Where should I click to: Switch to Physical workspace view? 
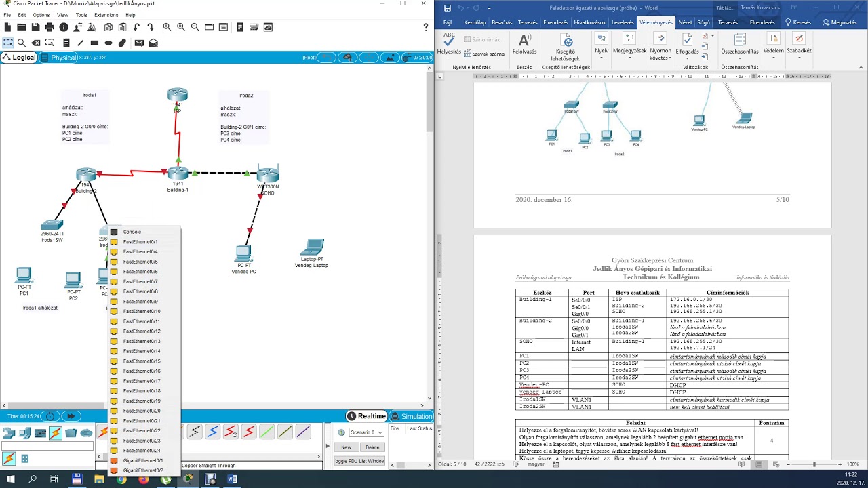(59, 58)
